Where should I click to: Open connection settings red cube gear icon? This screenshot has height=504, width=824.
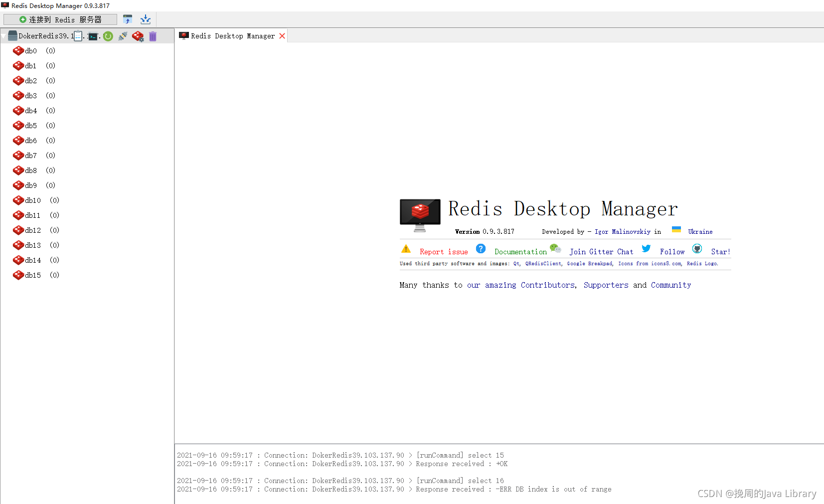pyautogui.click(x=138, y=36)
